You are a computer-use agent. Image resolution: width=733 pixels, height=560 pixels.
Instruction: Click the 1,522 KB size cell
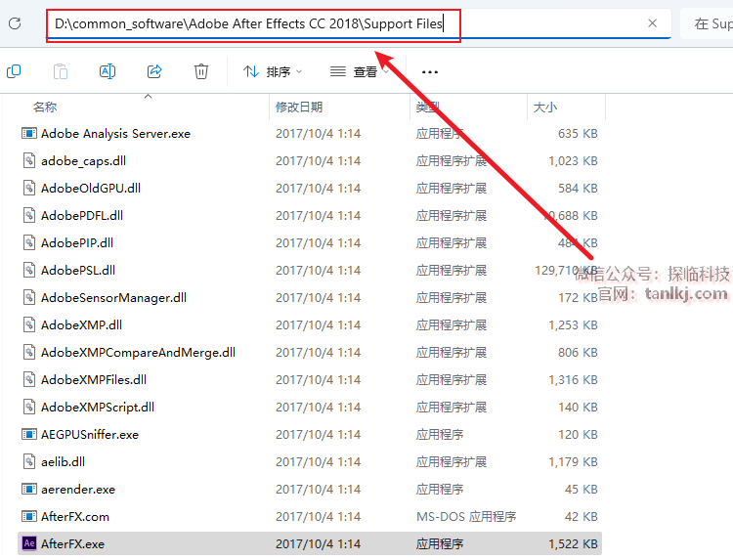[573, 543]
